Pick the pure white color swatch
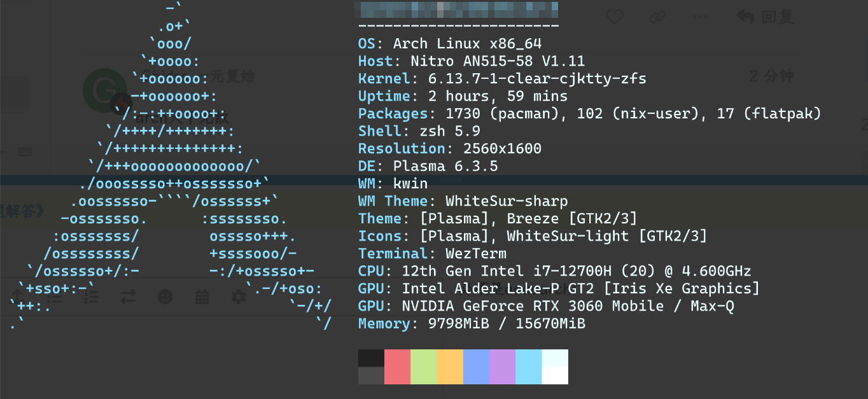868x399 pixels. point(555,375)
